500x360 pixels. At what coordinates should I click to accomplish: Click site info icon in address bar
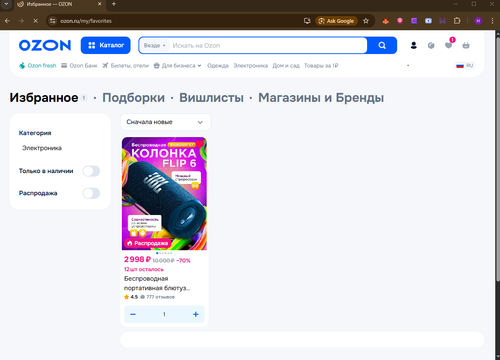(52, 21)
